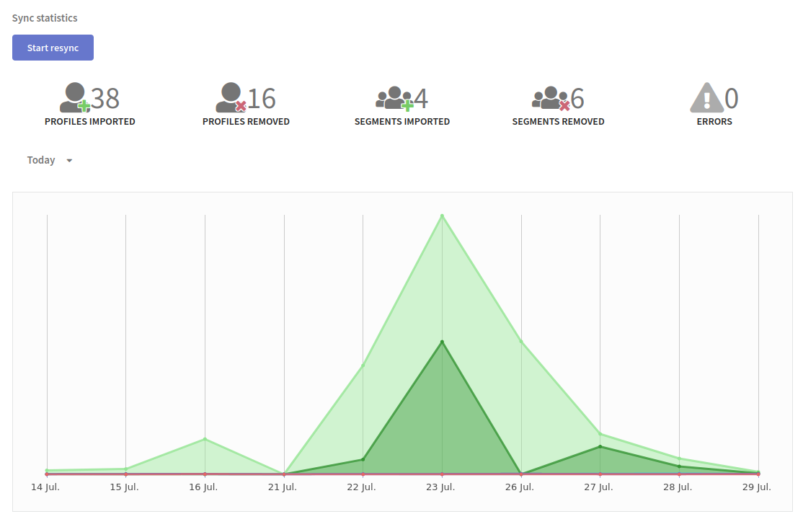This screenshot has height=532, width=803.
Task: Click the 28 Jul. axis label
Action: point(678,487)
